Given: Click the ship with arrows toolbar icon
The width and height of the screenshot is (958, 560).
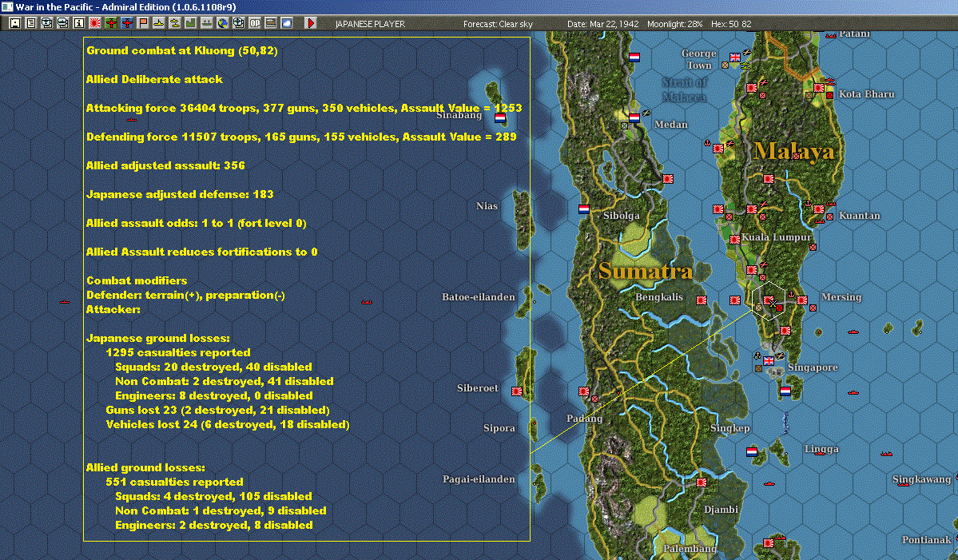Looking at the screenshot, I should 206,23.
